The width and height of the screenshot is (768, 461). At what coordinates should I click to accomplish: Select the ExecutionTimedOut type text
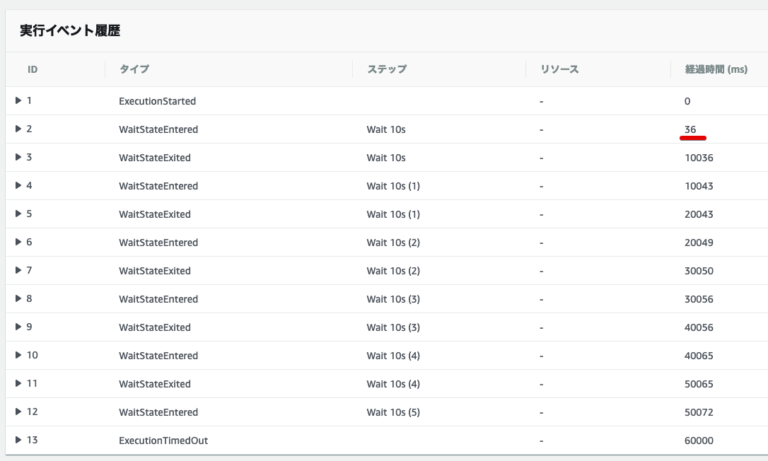163,440
